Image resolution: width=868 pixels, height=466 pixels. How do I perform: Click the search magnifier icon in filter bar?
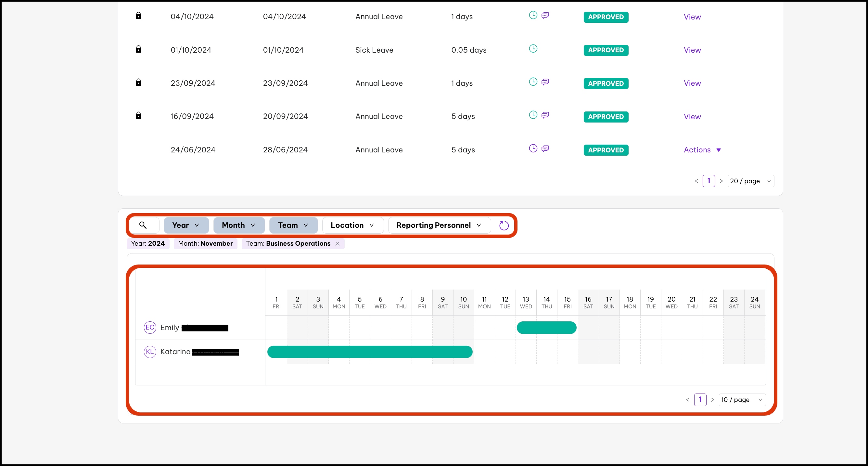pyautogui.click(x=143, y=225)
